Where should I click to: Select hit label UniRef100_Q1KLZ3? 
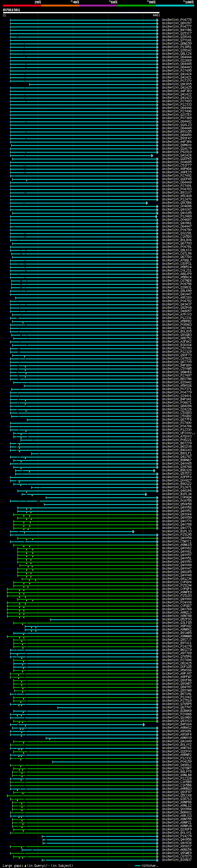point(177,125)
